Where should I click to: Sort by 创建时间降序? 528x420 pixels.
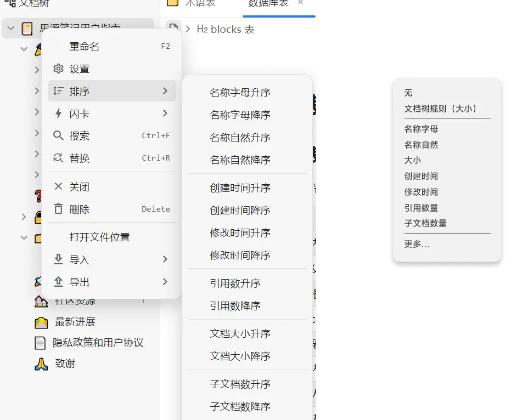click(248, 211)
